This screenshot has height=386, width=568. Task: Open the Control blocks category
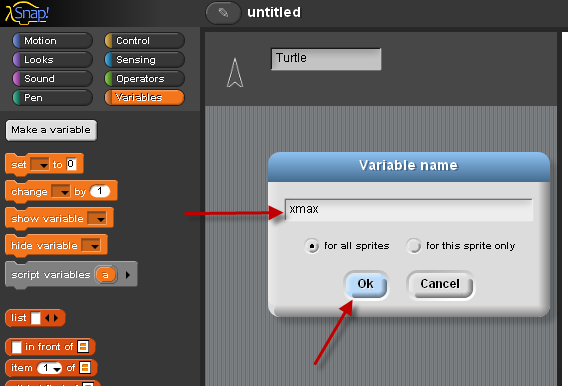pos(145,41)
